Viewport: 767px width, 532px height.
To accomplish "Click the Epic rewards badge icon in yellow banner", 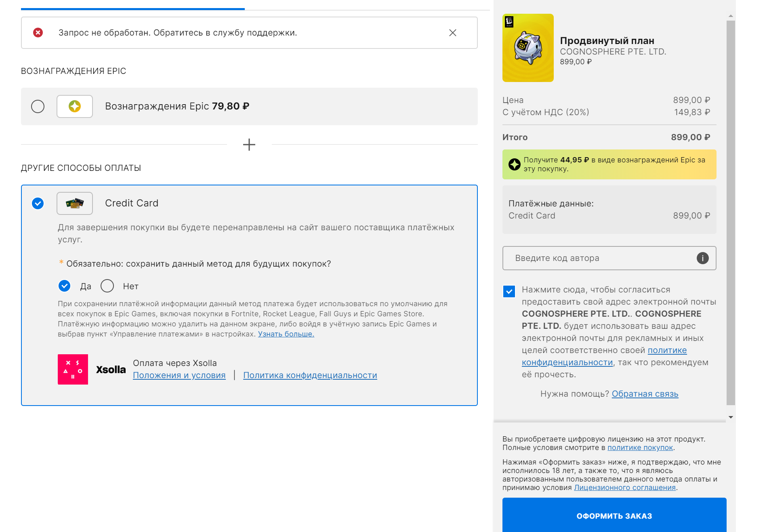I will click(514, 164).
